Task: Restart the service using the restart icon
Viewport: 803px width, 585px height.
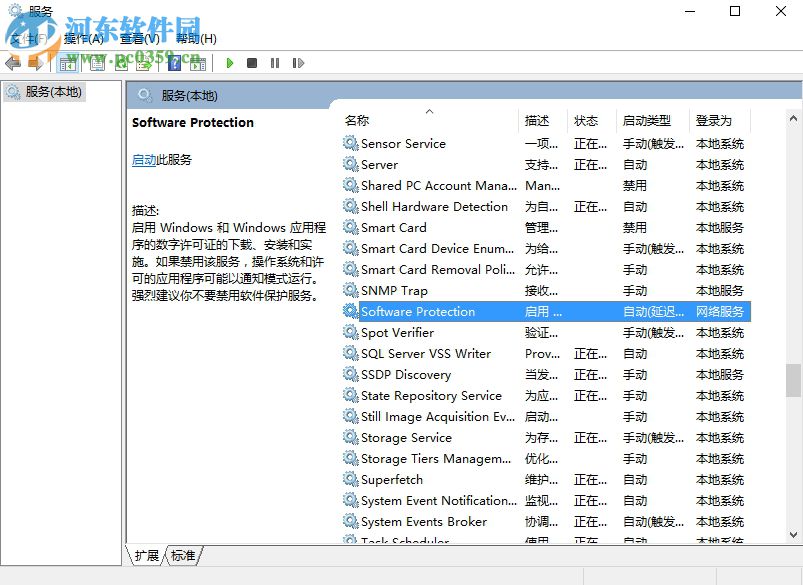Action: tap(300, 63)
